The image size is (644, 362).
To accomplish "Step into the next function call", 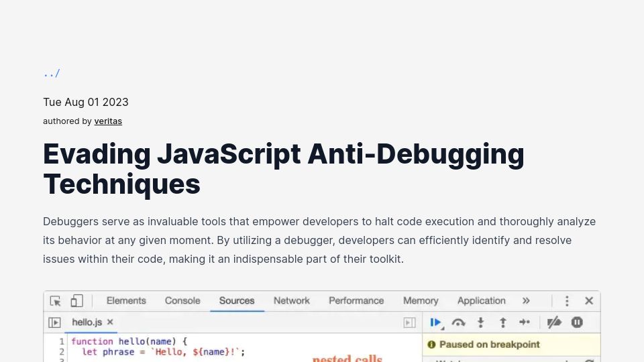I will [x=480, y=322].
